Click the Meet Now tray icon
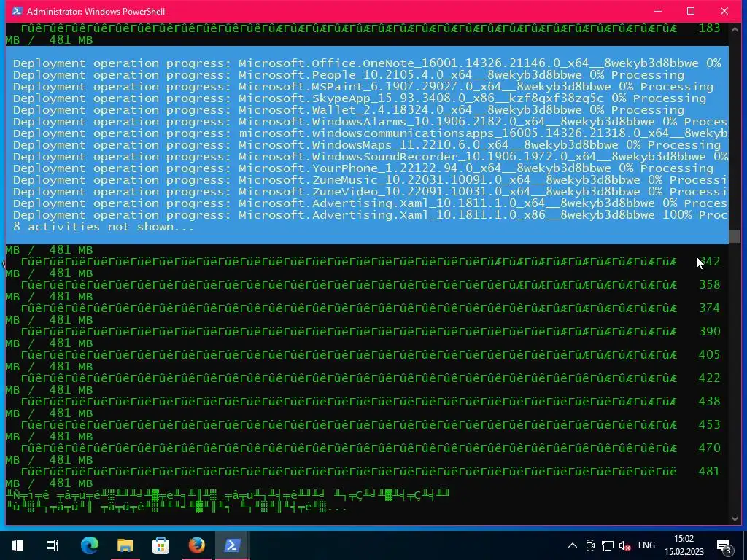 (x=590, y=545)
